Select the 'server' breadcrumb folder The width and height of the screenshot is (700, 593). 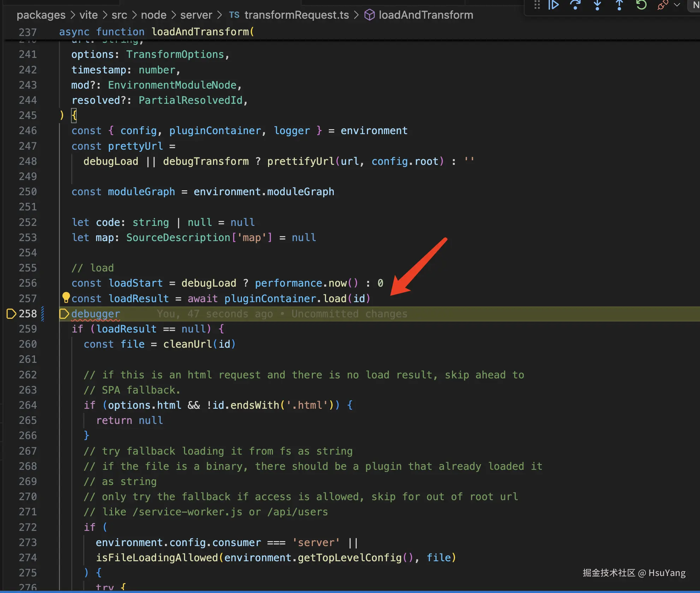point(196,15)
